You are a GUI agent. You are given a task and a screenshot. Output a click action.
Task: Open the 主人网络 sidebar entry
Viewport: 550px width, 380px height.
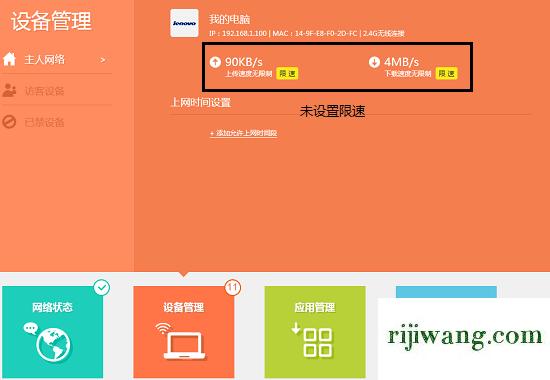pyautogui.click(x=56, y=60)
